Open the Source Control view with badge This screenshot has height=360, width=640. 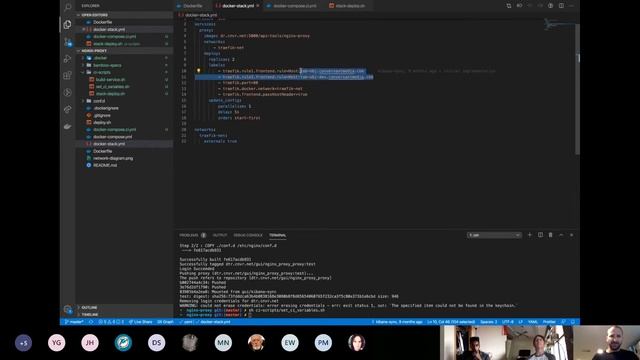[x=68, y=42]
